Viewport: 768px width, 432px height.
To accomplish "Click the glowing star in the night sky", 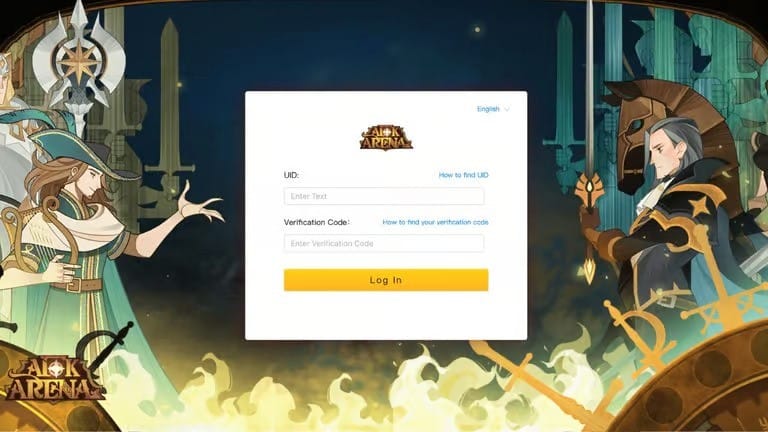I will pos(477,30).
